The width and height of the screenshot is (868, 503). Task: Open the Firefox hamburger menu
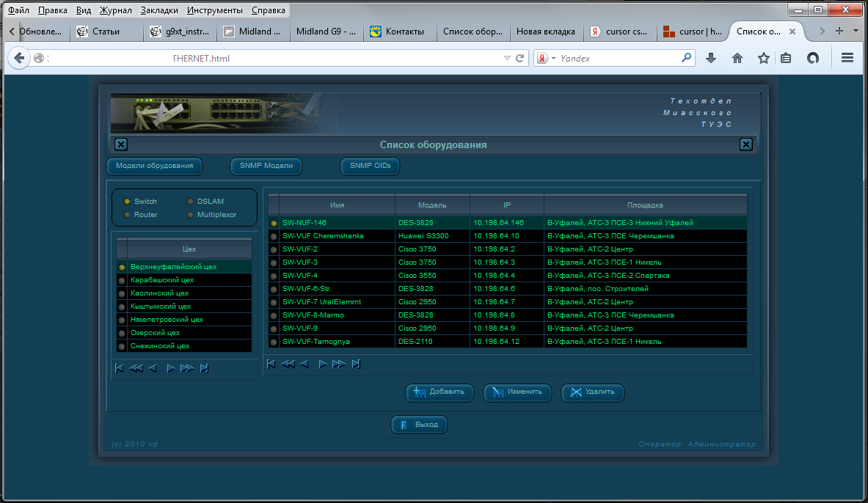847,58
